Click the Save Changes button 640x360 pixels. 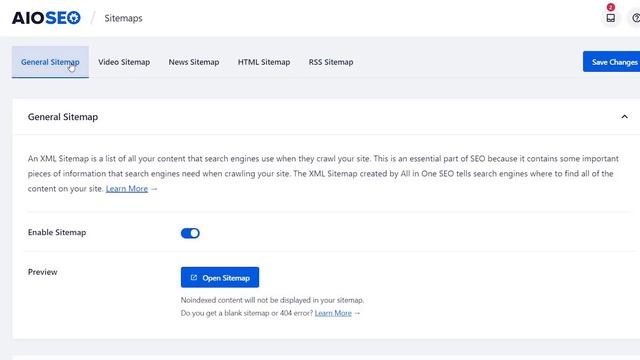(x=611, y=62)
